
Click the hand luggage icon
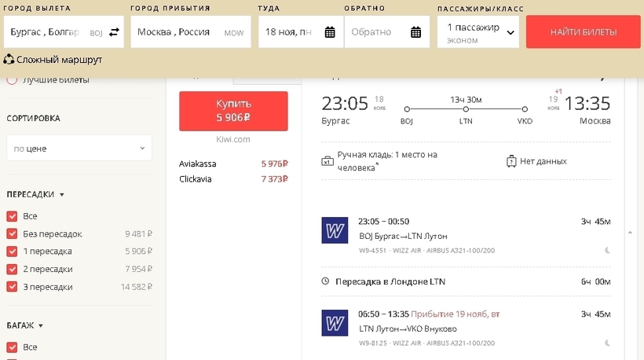pos(327,161)
